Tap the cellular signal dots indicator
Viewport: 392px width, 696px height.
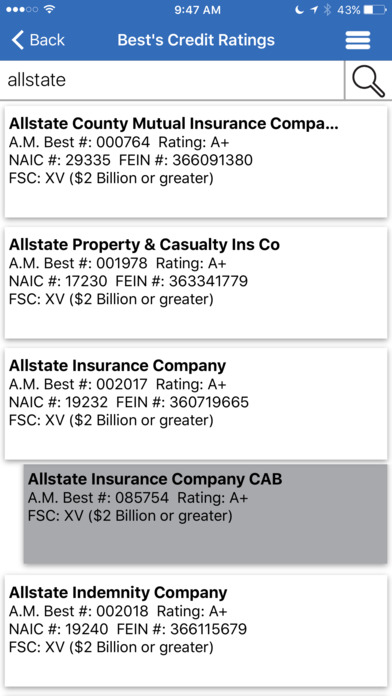coord(22,9)
